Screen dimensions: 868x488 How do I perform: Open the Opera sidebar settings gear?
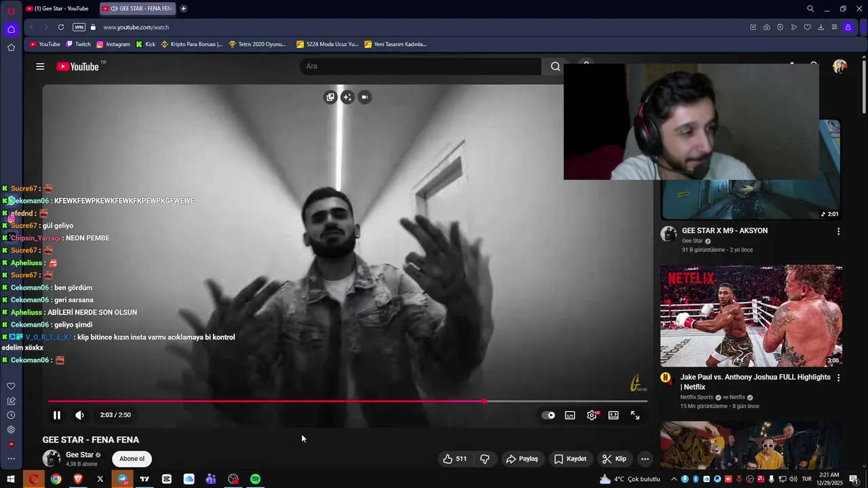pos(11,430)
